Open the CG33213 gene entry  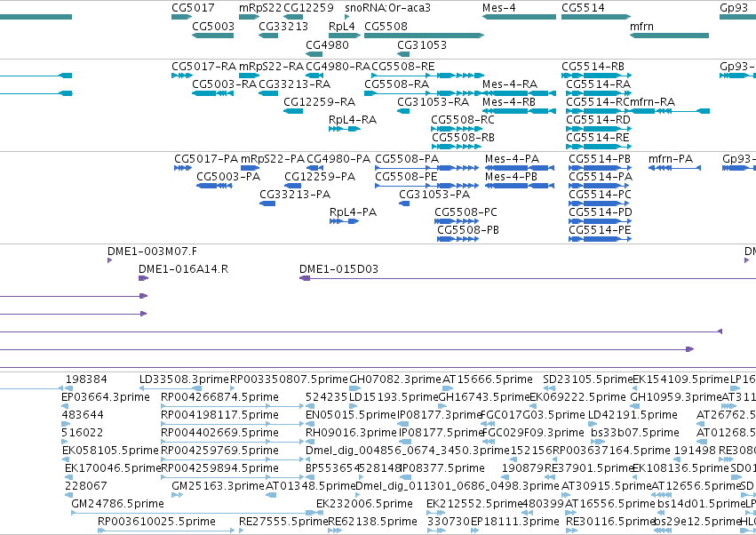click(268, 36)
